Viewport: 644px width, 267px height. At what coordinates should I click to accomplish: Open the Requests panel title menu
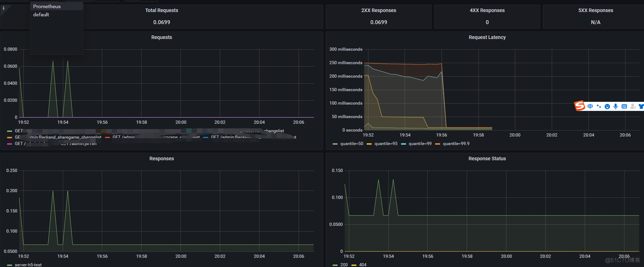162,37
